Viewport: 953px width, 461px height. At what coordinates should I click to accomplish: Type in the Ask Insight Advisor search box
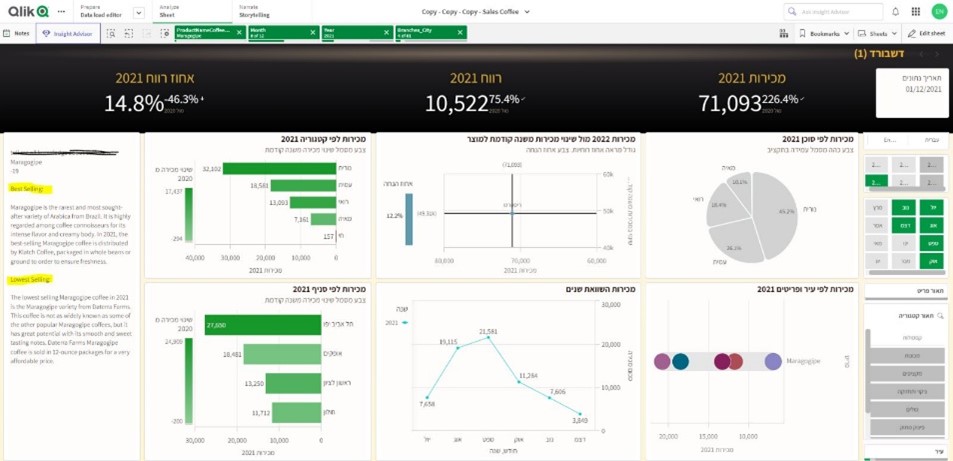point(838,12)
